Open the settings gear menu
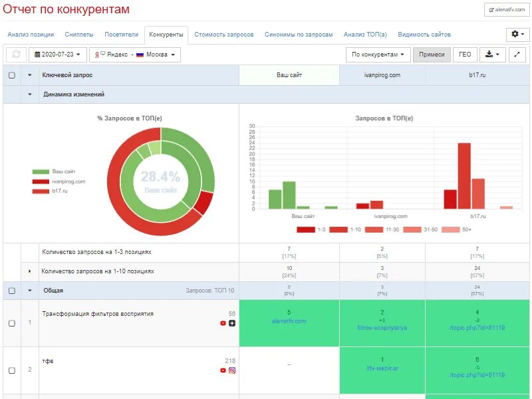The height and width of the screenshot is (399, 532). (517, 35)
